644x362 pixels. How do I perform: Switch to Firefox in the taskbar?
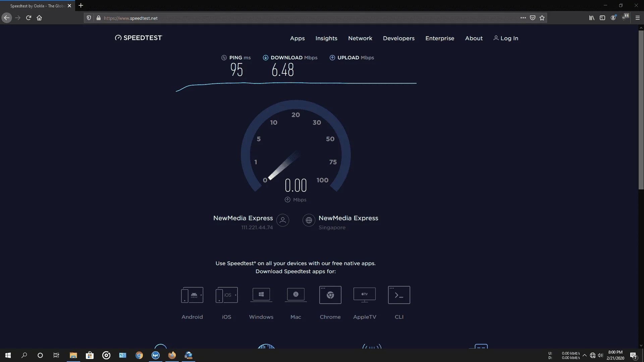pos(172,355)
